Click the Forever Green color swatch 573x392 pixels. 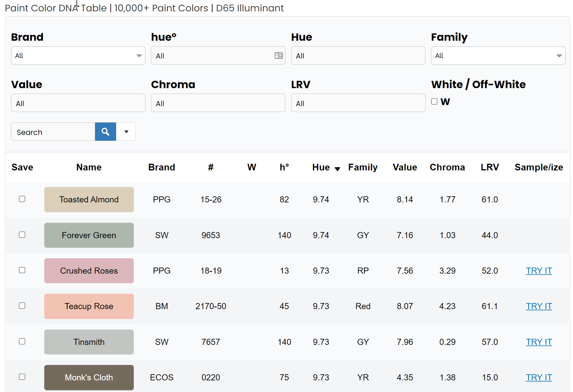(89, 235)
